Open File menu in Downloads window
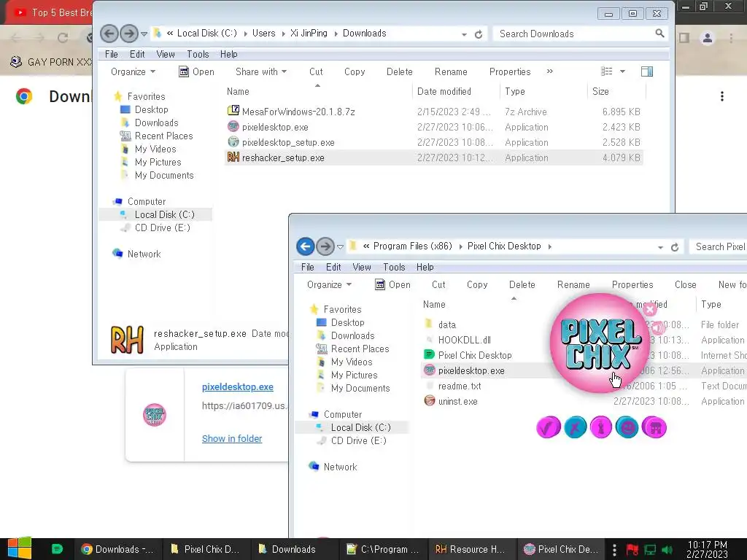Image resolution: width=747 pixels, height=560 pixels. click(x=112, y=54)
